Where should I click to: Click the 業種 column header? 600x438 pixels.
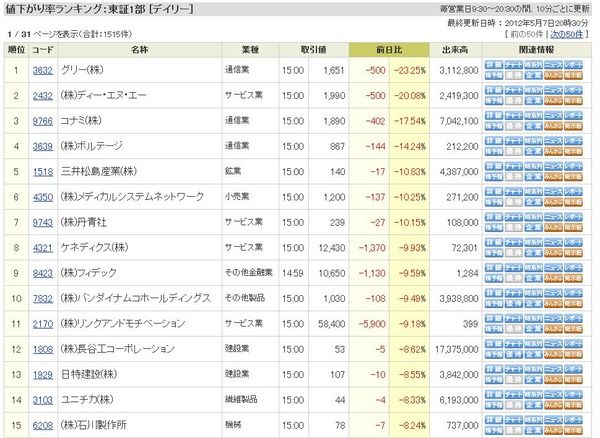coord(251,50)
